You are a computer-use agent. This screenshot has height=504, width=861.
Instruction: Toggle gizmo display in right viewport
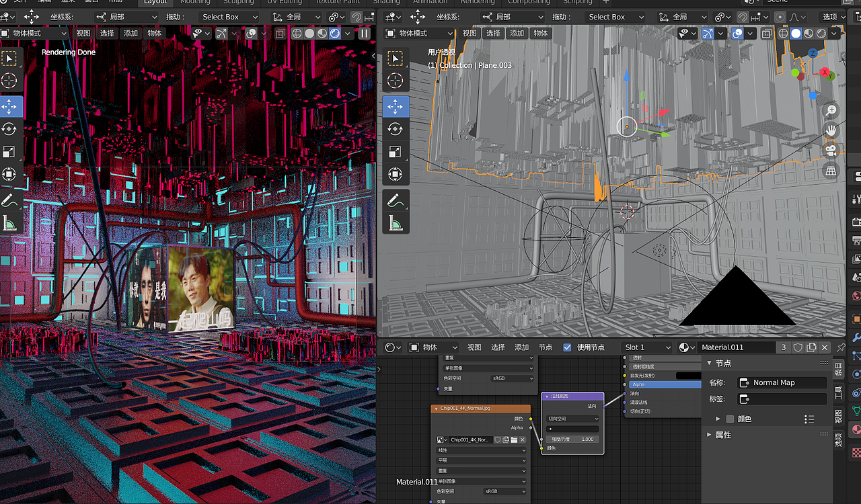click(x=708, y=33)
